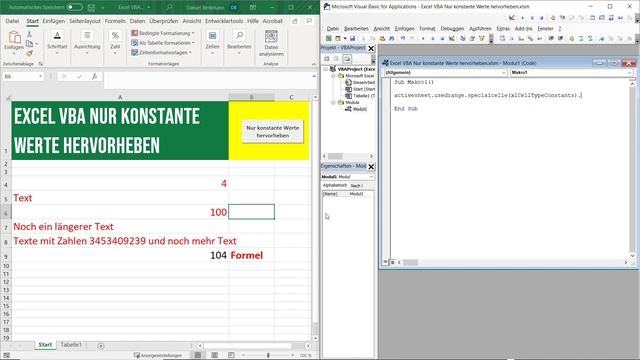This screenshot has width=640, height=360.
Task: Select the 'Formel' cell in row 9
Action: coord(251,255)
